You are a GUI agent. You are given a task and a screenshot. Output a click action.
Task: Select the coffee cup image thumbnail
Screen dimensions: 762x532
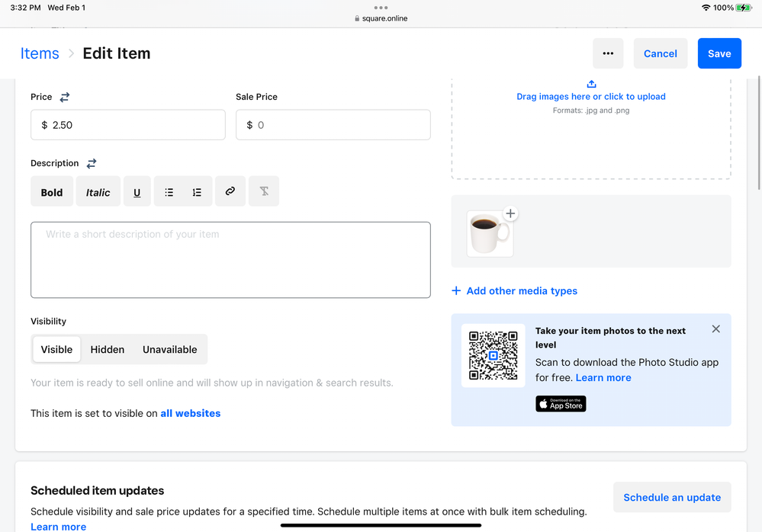pos(488,235)
